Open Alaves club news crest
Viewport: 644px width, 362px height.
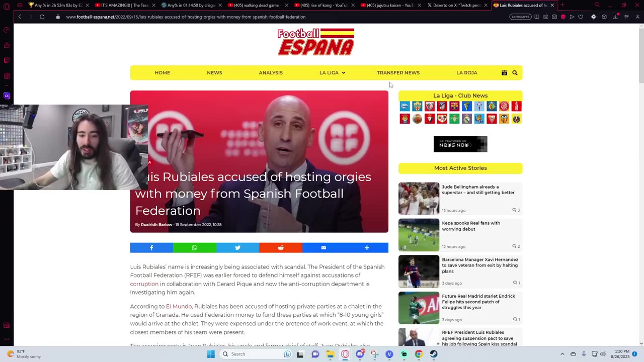tap(405, 106)
